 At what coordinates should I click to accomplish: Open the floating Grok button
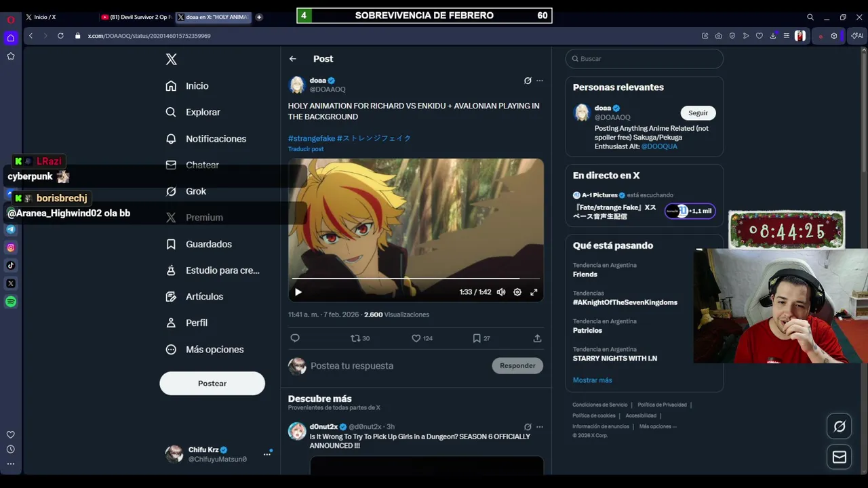840,426
